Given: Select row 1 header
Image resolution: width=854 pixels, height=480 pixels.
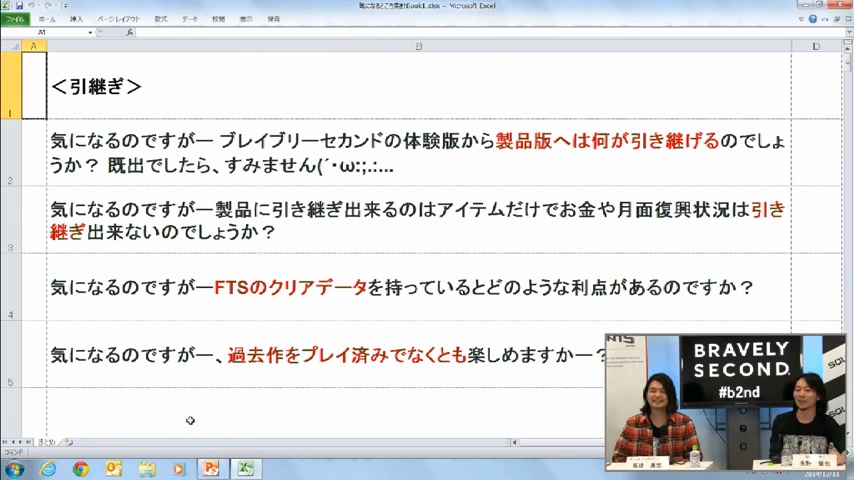Looking at the screenshot, I should [x=11, y=86].
